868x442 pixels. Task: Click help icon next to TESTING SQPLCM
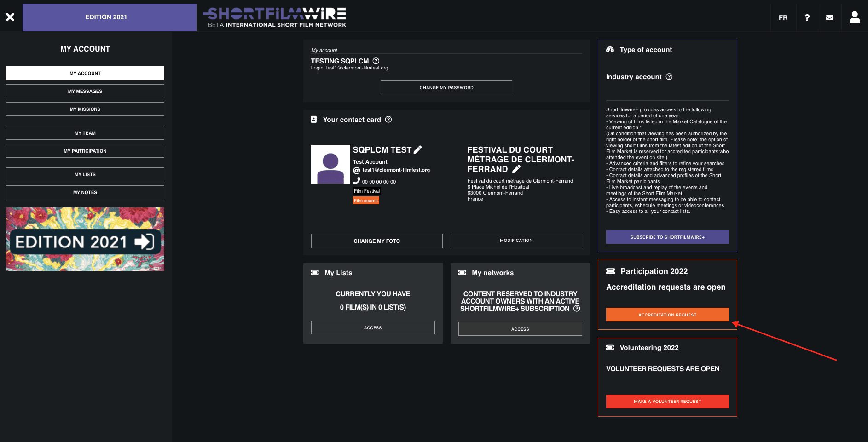(376, 61)
